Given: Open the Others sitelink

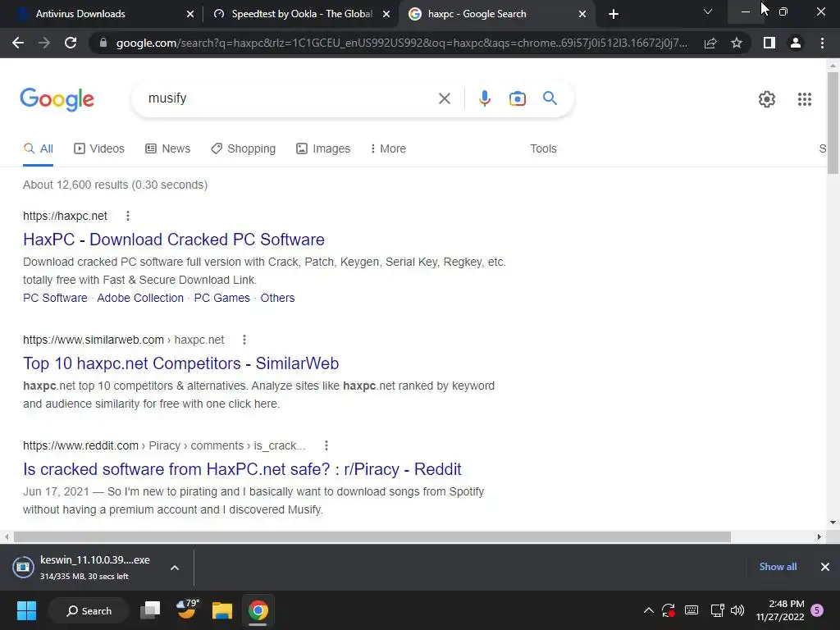Looking at the screenshot, I should (x=277, y=298).
